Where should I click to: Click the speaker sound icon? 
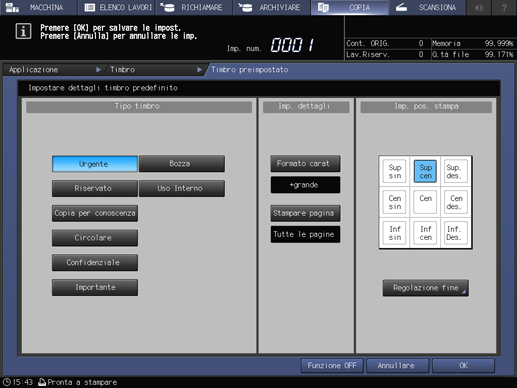pyautogui.click(x=479, y=7)
